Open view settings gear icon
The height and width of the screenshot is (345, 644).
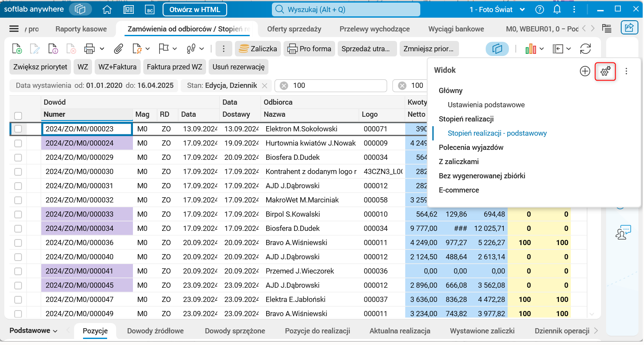(x=605, y=71)
